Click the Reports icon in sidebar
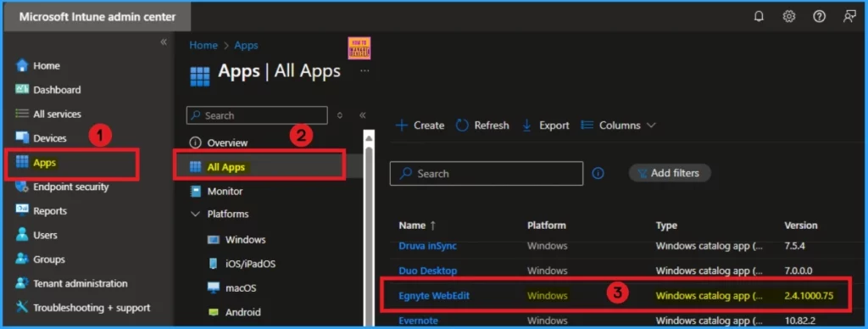The height and width of the screenshot is (329, 868). 22,210
